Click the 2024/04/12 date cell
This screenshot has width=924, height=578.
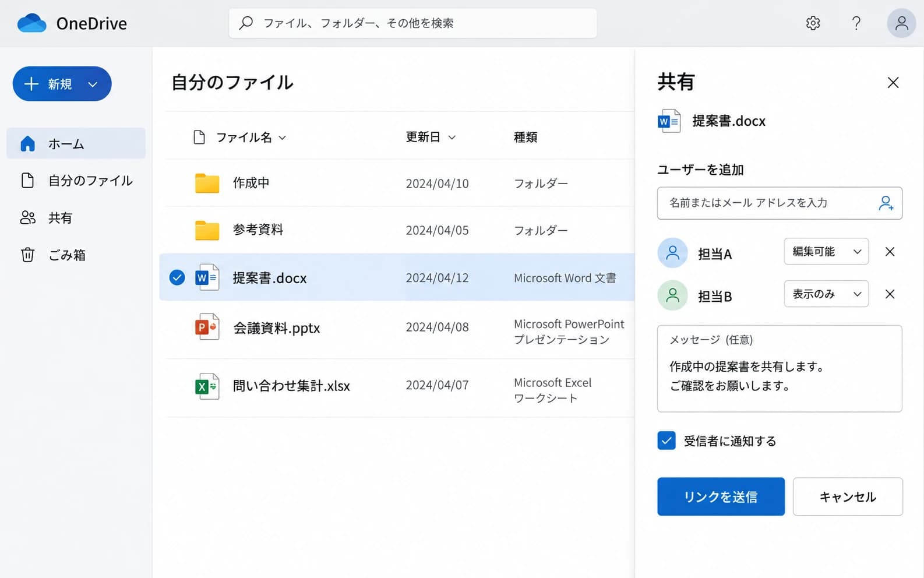pyautogui.click(x=437, y=278)
